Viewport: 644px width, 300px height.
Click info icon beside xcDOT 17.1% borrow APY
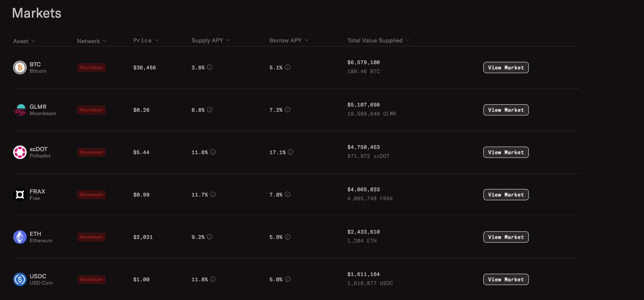[291, 152]
